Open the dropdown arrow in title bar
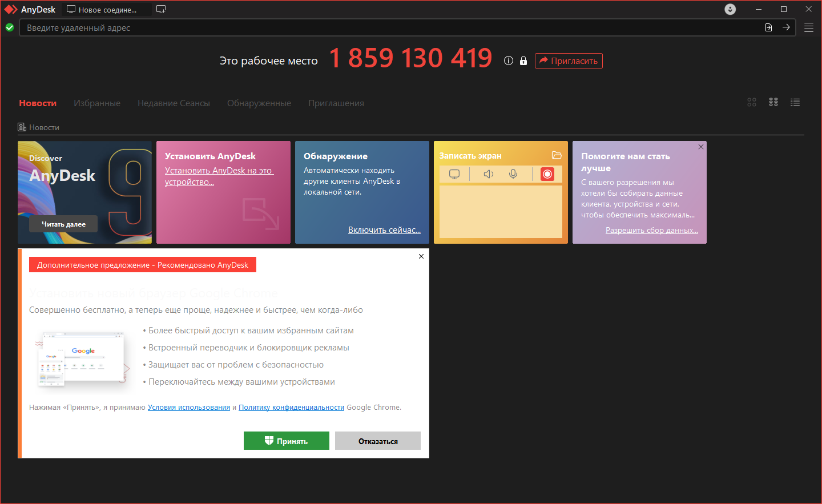822x504 pixels. click(730, 9)
